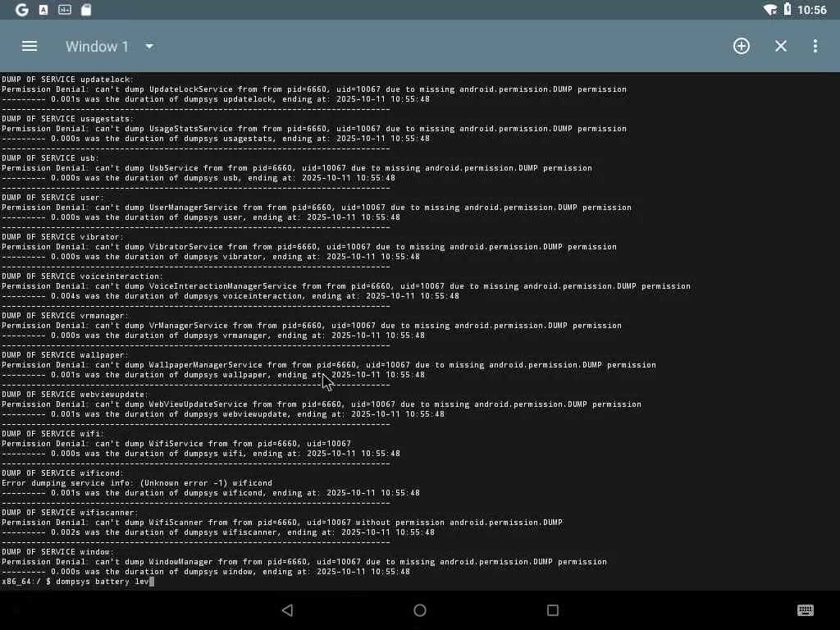Click 'DUMP OF SERVICE wifiscanner:' line
840x630 pixels.
70,512
